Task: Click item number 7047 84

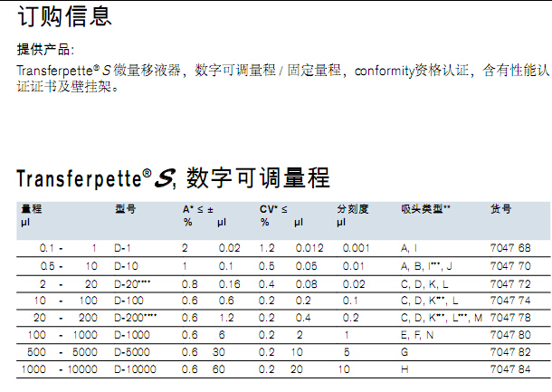Action: 510,369
